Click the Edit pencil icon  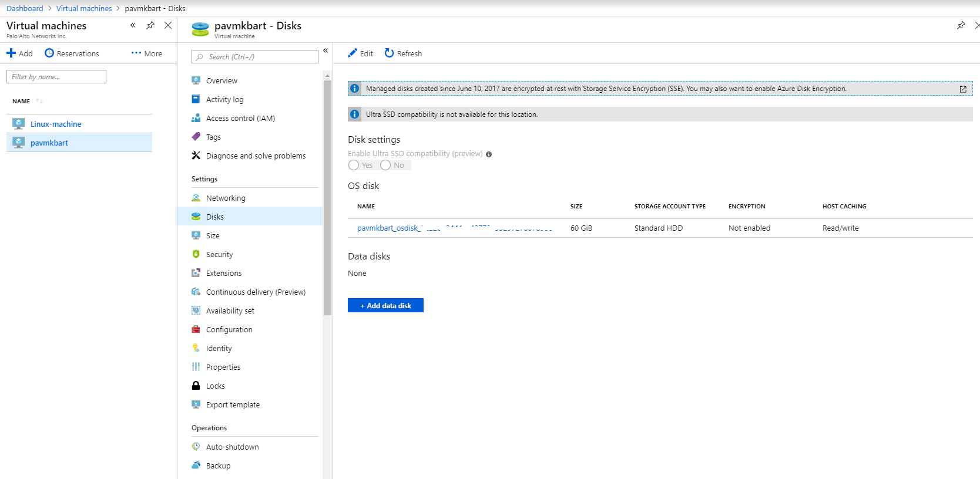[353, 53]
